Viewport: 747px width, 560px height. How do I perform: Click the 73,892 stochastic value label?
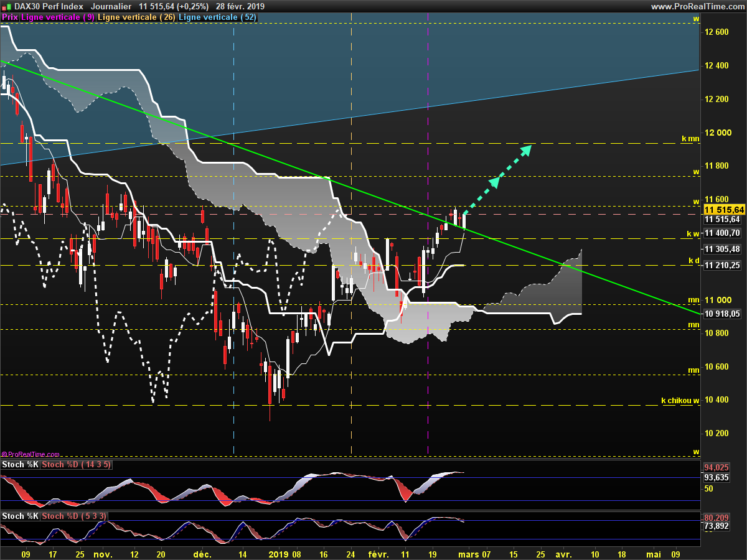(x=716, y=526)
